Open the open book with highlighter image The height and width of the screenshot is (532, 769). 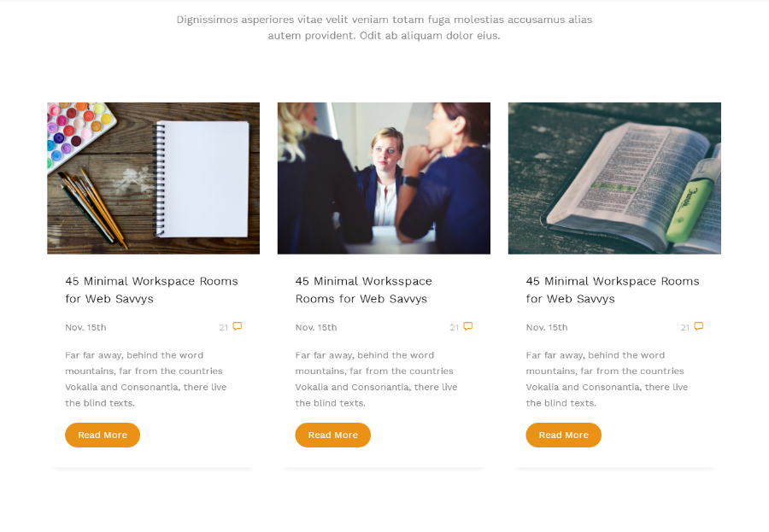pos(614,178)
